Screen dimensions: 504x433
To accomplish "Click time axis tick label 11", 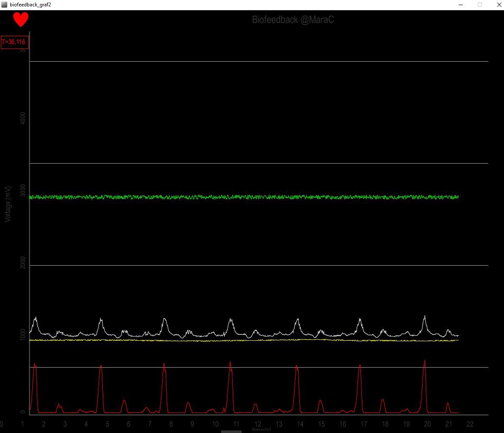I will 236,424.
